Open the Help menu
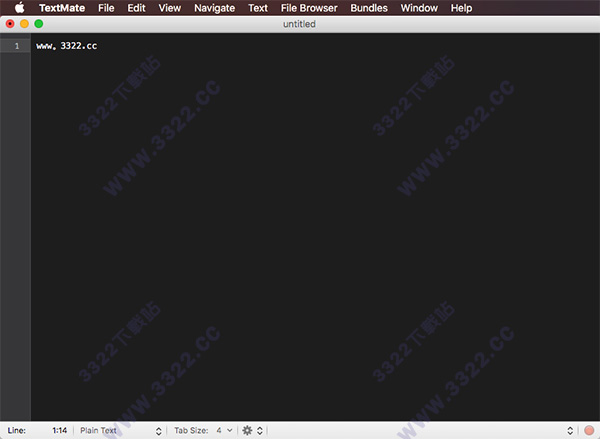Viewport: 600px width, 439px height. (x=461, y=8)
